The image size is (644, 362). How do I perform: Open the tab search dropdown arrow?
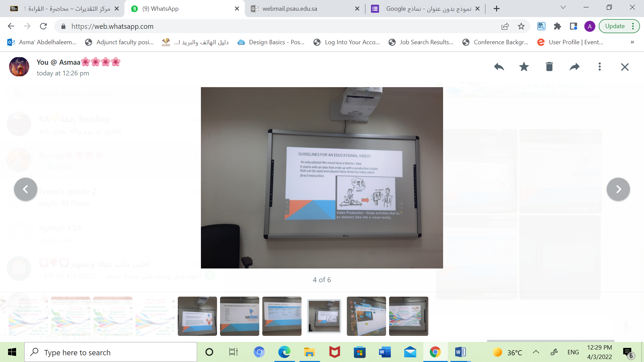(563, 7)
